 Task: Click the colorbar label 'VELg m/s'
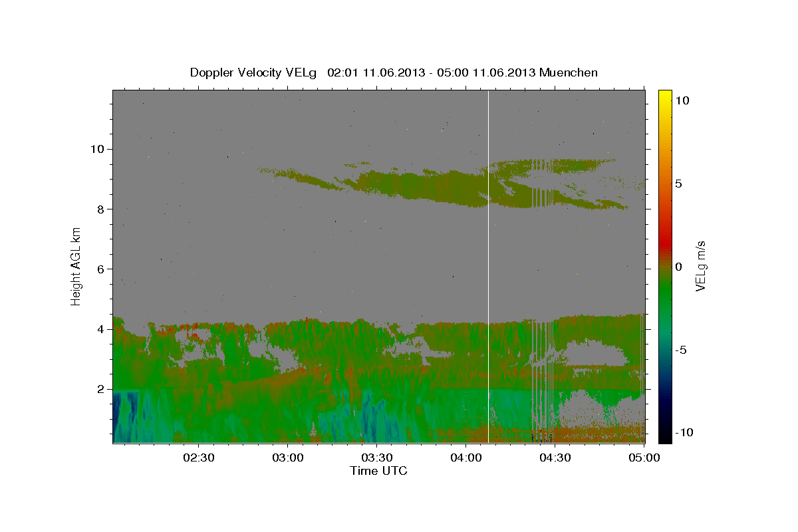(700, 266)
